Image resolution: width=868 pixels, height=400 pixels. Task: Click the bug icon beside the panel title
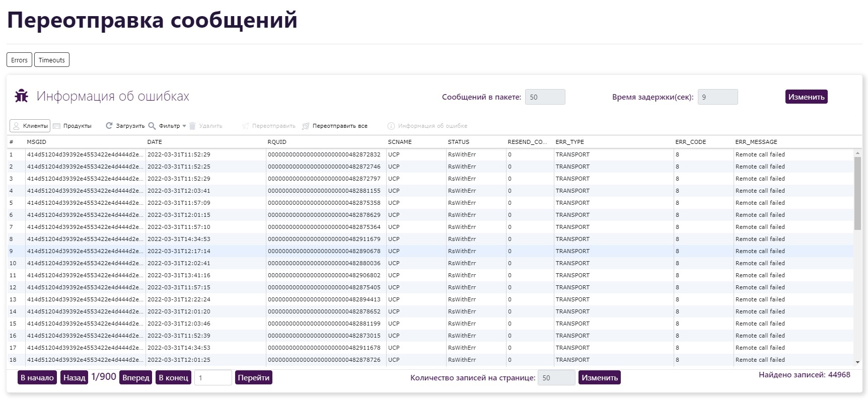coord(22,96)
